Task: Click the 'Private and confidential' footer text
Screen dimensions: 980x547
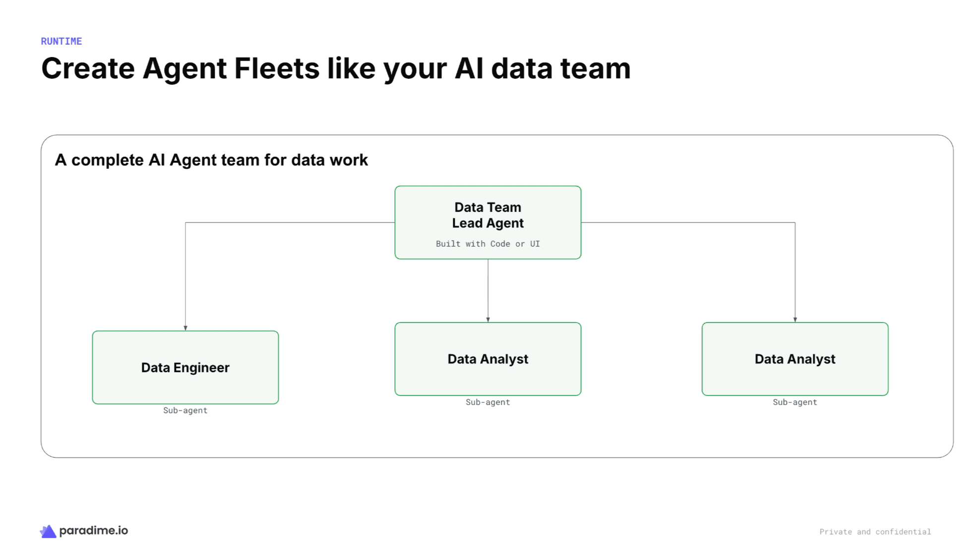Action: (875, 532)
